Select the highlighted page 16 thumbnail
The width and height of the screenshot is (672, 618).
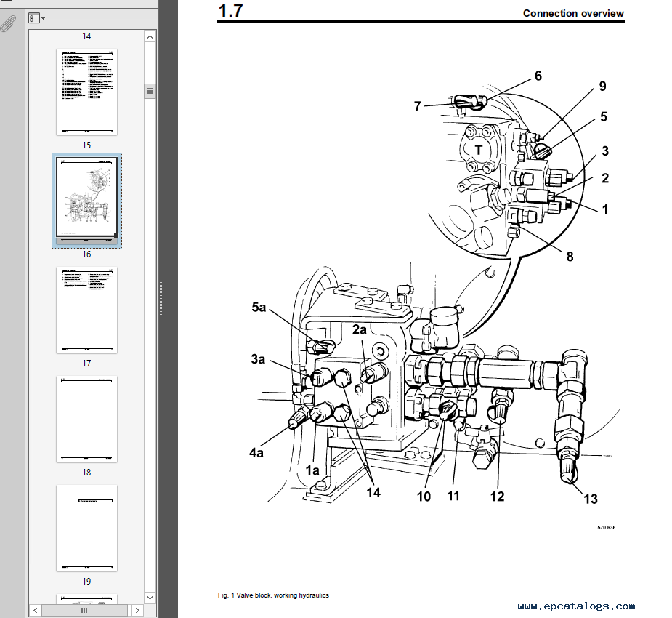[86, 200]
